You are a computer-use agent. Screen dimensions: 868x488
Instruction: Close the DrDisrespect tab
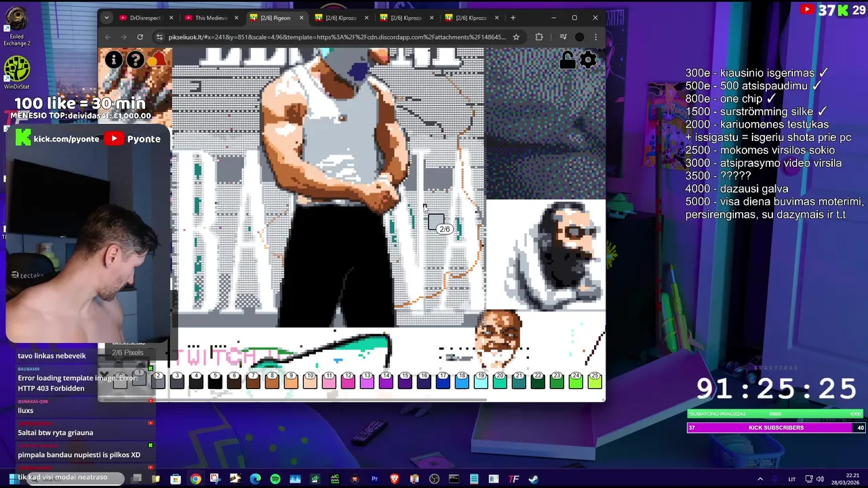pos(171,18)
